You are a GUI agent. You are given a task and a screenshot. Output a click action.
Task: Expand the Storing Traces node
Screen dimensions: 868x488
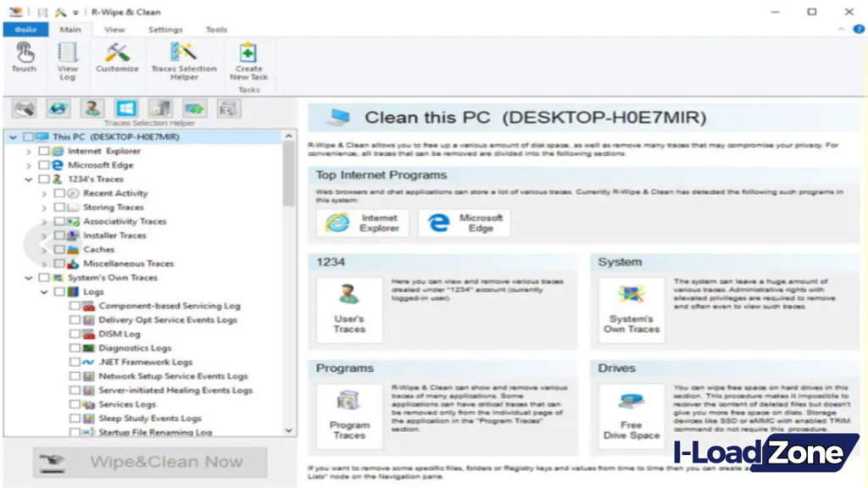[x=44, y=208]
